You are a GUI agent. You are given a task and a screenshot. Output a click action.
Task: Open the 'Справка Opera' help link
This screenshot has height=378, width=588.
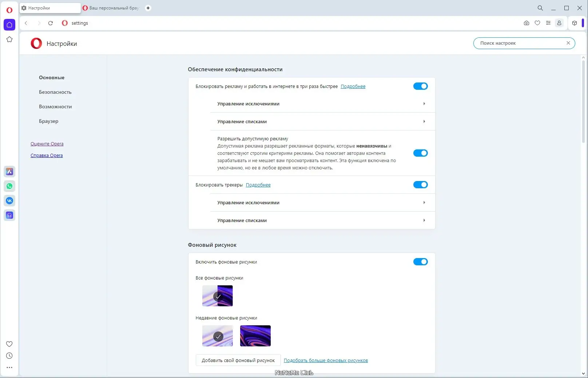[47, 156]
